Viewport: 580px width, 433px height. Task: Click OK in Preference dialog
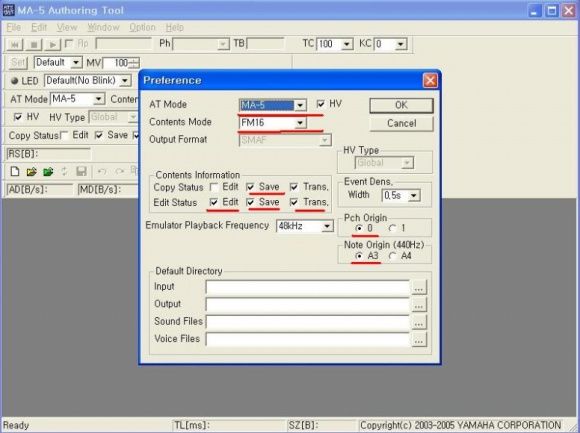click(x=401, y=105)
